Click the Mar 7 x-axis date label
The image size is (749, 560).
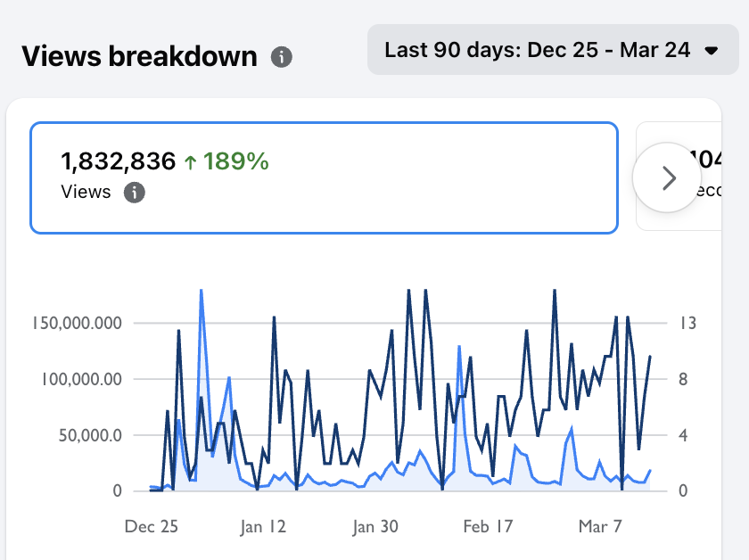click(x=599, y=527)
